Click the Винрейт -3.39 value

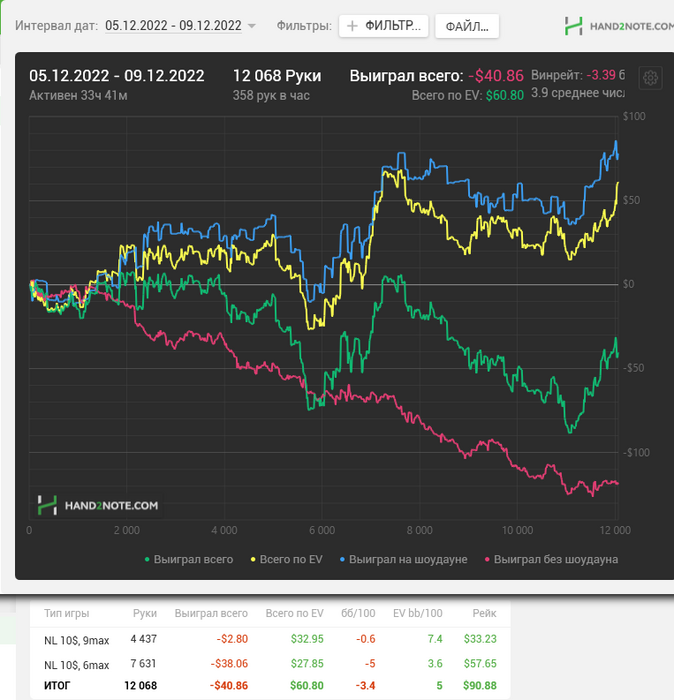[x=601, y=75]
